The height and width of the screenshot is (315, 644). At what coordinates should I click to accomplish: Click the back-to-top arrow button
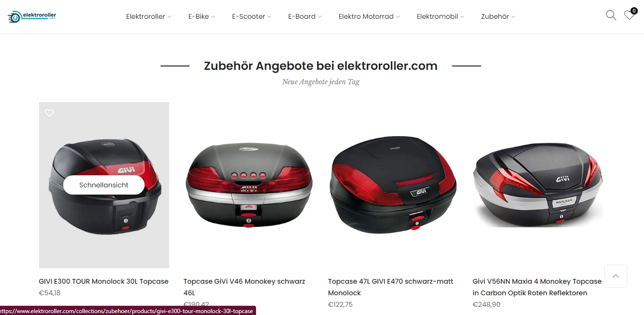[616, 276]
